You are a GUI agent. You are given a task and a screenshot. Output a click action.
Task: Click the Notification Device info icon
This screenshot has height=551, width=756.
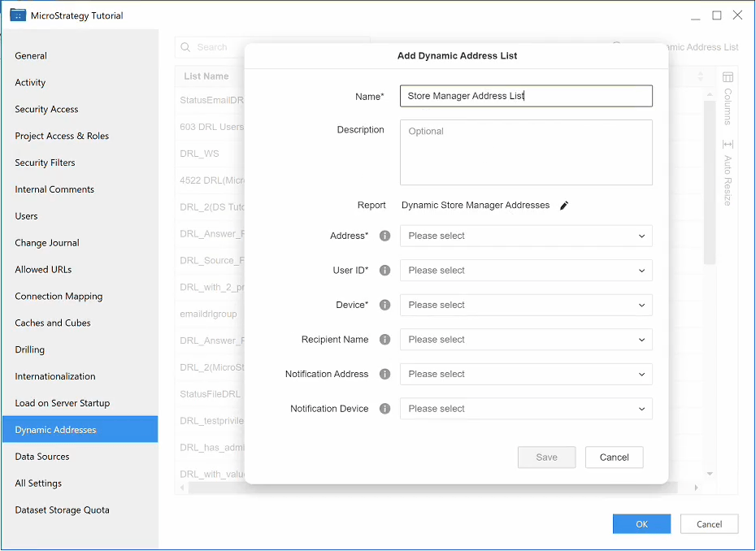coord(385,409)
